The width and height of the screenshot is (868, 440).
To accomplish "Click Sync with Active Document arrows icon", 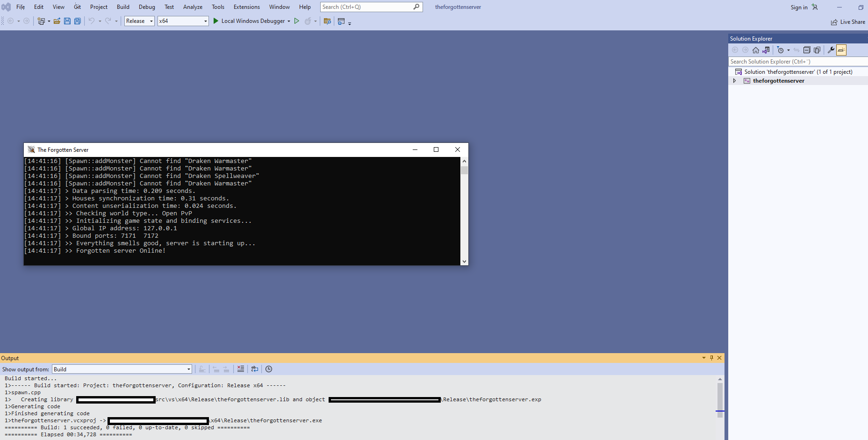I will pyautogui.click(x=796, y=50).
